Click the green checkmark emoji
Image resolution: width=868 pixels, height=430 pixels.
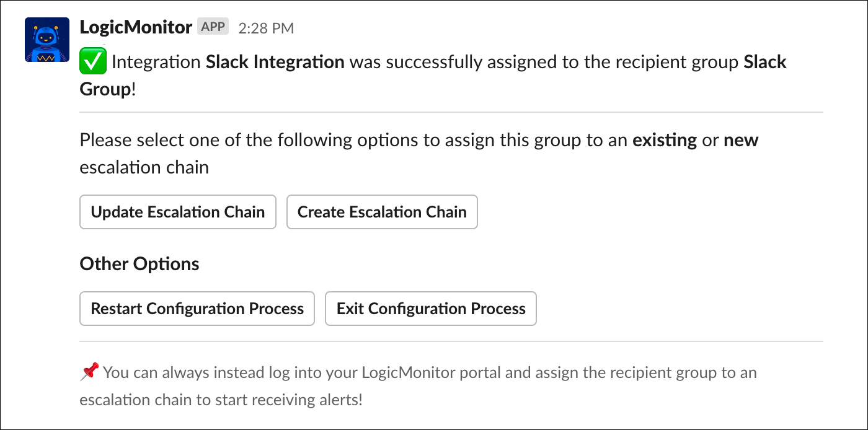click(93, 62)
